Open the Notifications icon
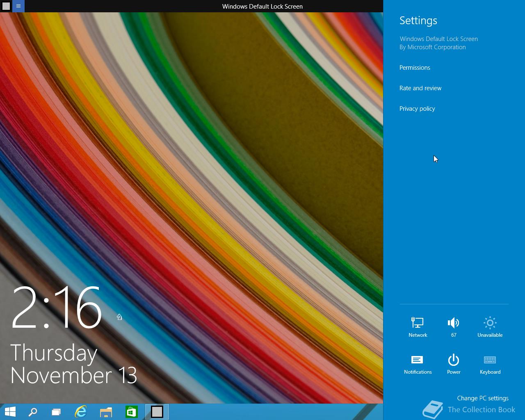This screenshot has width=525, height=420. point(418,364)
